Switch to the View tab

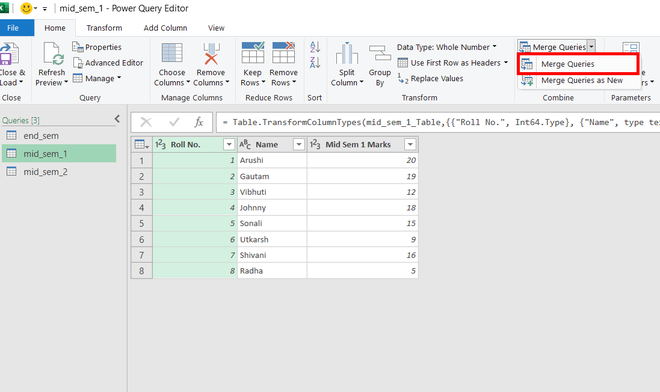[x=216, y=28]
